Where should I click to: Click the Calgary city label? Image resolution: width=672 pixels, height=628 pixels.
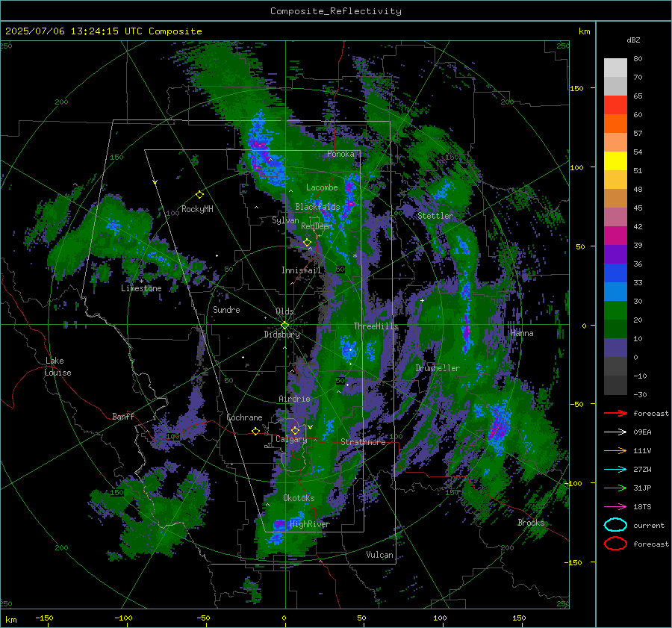[291, 439]
